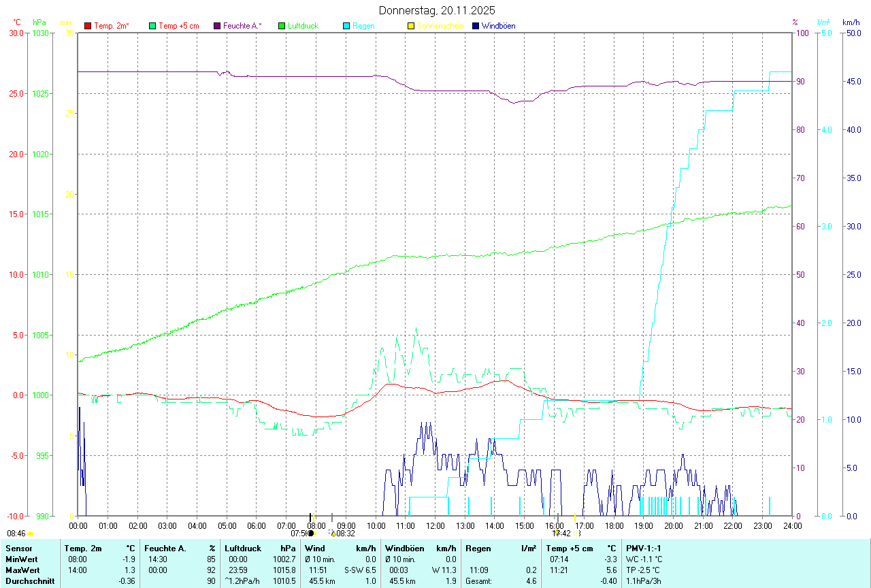Click the 12:00 label on the time axis
This screenshot has height=588, width=871.
[x=435, y=525]
